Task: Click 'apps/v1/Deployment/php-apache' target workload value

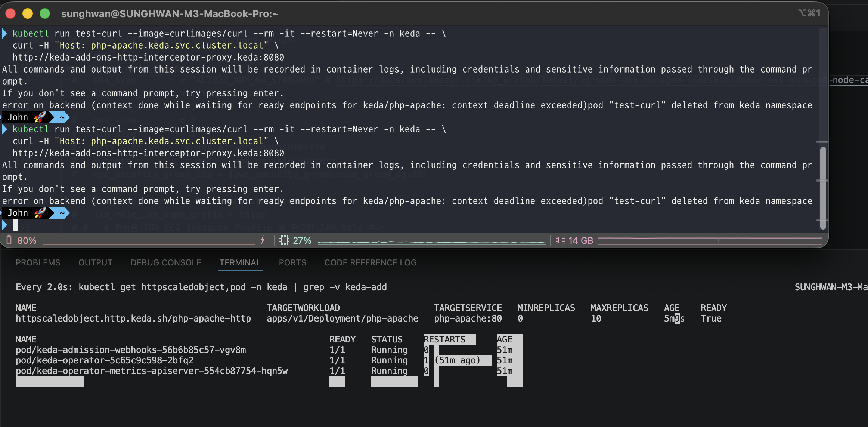Action: 342,319
